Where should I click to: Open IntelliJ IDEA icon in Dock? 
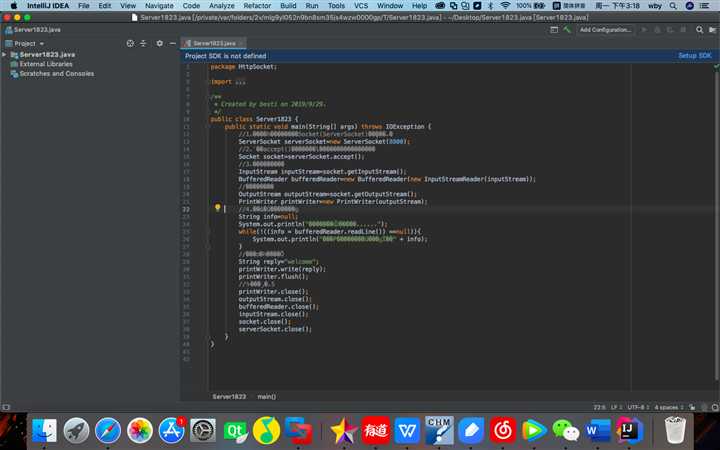[x=629, y=431]
